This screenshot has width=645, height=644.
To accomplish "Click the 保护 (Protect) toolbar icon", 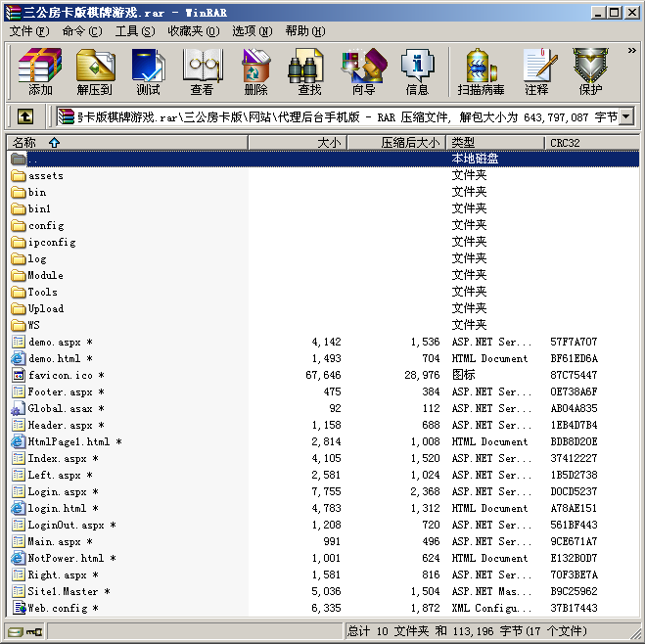I will (590, 71).
